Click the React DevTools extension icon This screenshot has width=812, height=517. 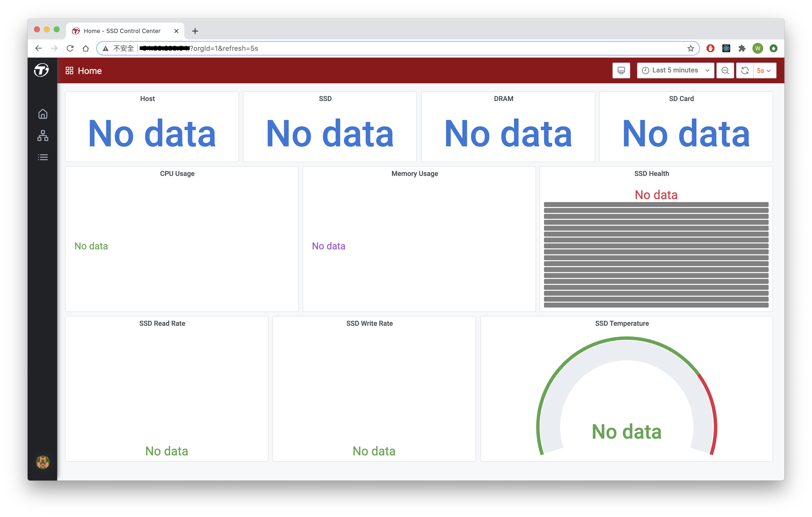pos(726,48)
